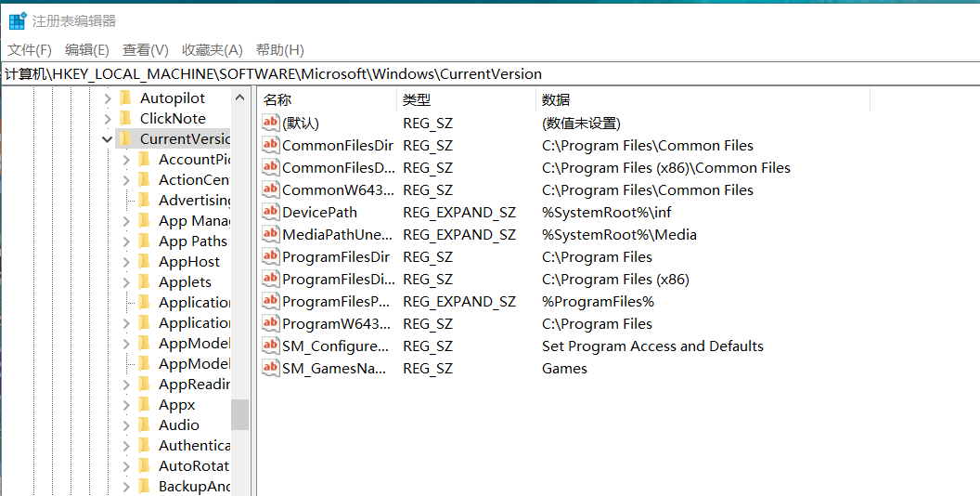
Task: Click the Appx folder icon
Action: click(145, 405)
